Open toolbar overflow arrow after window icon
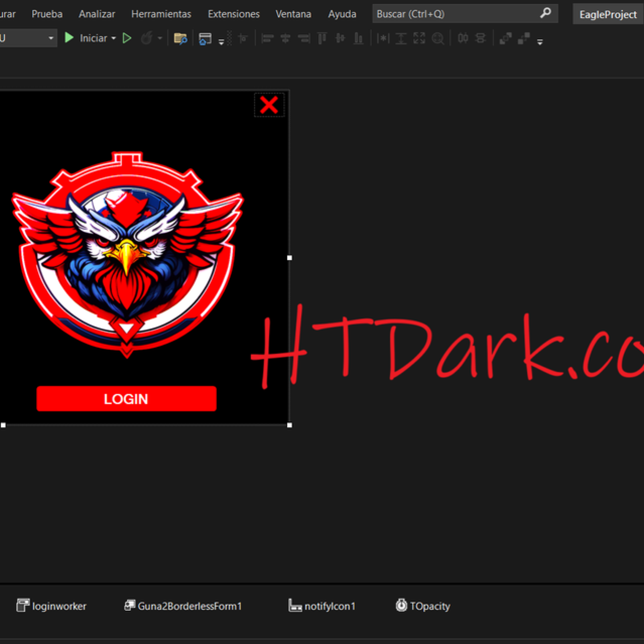This screenshot has height=644, width=644. [221, 42]
